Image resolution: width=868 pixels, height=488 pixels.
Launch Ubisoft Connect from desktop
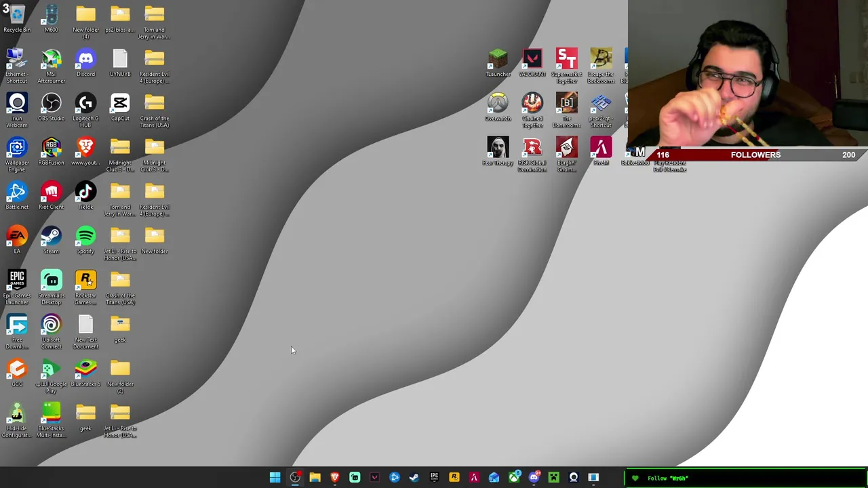click(x=52, y=331)
